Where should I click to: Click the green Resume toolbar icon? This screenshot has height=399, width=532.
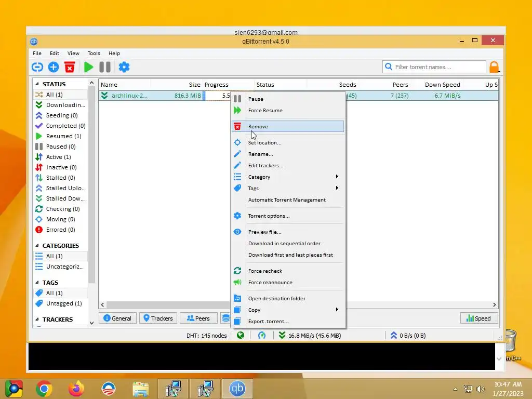coord(88,67)
